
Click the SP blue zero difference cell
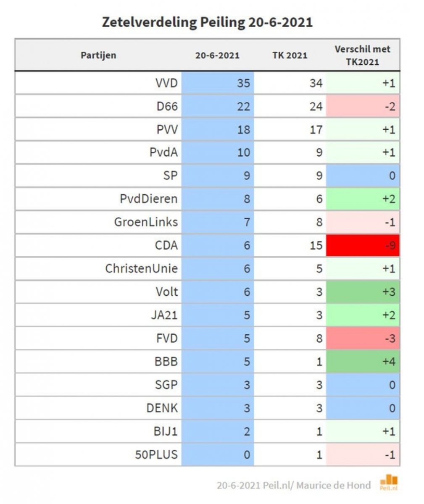363,175
